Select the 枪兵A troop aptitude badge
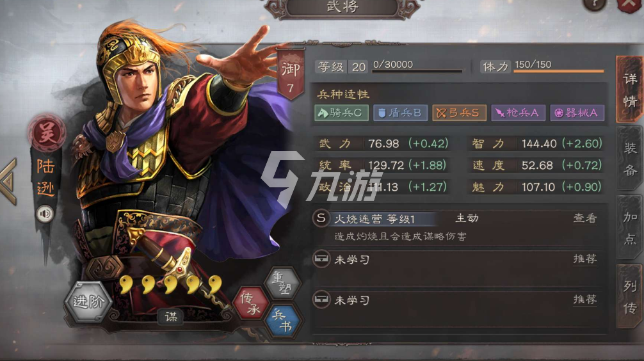The width and height of the screenshot is (644, 361). [x=518, y=113]
